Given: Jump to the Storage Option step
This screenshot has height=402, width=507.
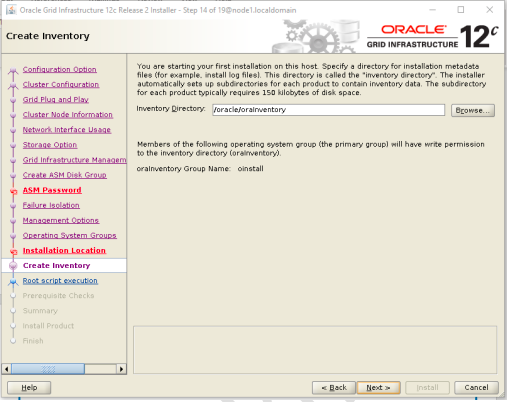Looking at the screenshot, I should coord(50,145).
